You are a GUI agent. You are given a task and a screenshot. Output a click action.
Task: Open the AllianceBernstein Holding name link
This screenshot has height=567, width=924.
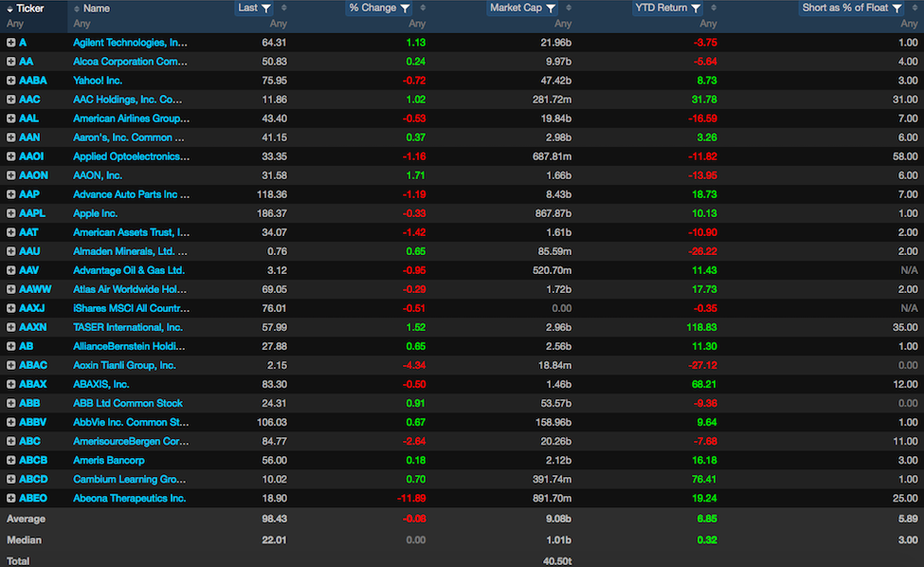tap(129, 347)
